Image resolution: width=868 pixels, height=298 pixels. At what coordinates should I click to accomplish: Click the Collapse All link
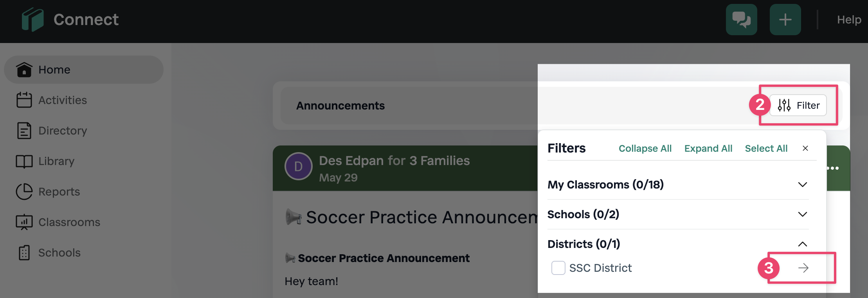645,149
